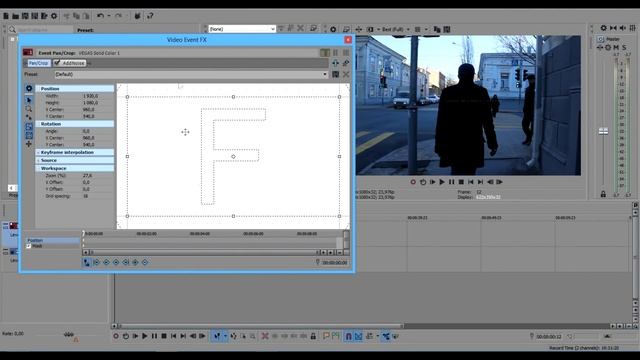The image size is (640, 360).
Task: Create keyframe in Pan/Crop keyframe bar
Action: tap(135, 262)
